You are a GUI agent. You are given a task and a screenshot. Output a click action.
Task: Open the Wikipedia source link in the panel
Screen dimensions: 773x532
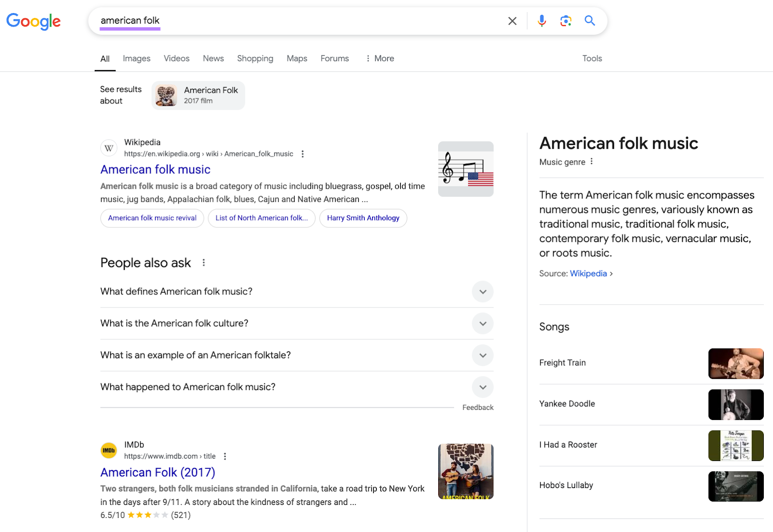[588, 273]
